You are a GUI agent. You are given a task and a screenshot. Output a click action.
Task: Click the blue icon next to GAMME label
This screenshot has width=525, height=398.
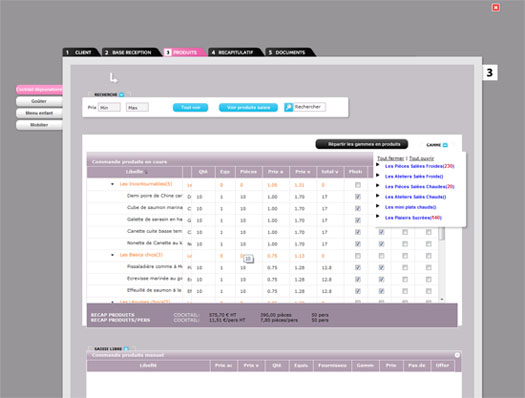point(445,145)
